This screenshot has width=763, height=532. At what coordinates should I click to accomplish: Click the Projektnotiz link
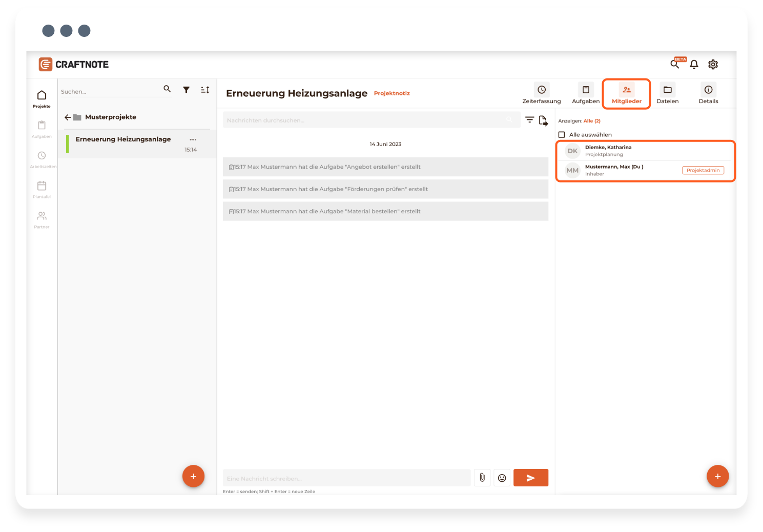[x=391, y=93]
